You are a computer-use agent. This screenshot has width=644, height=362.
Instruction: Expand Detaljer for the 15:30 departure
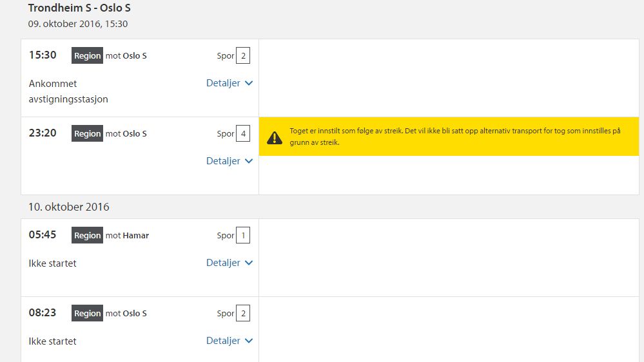229,83
